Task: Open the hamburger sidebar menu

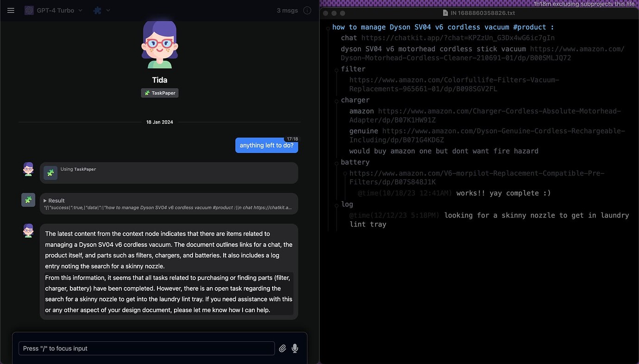Action: coord(11,10)
